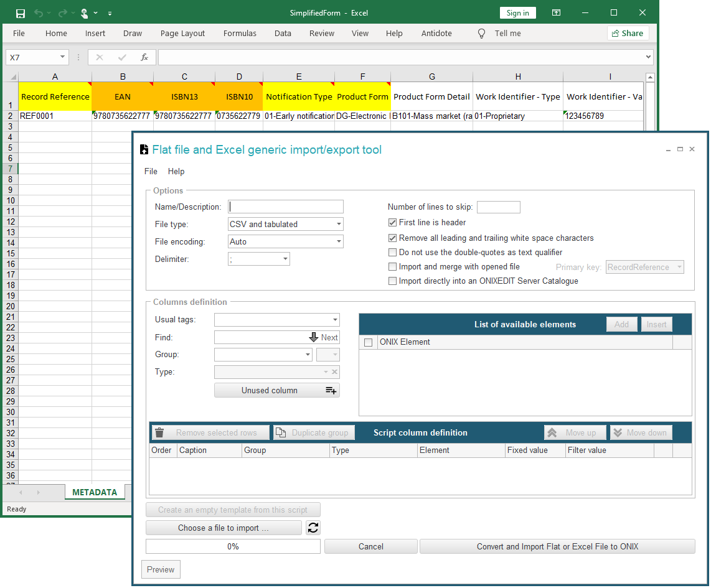Click the Excel vertical scrollbar up arrow
Screen dimensions: 711x588
click(650, 77)
